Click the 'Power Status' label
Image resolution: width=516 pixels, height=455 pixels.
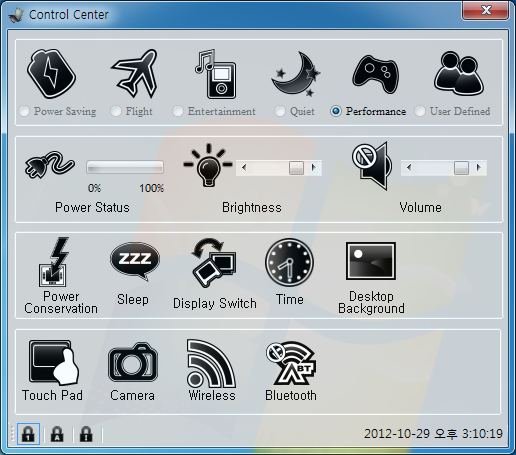[x=92, y=208]
